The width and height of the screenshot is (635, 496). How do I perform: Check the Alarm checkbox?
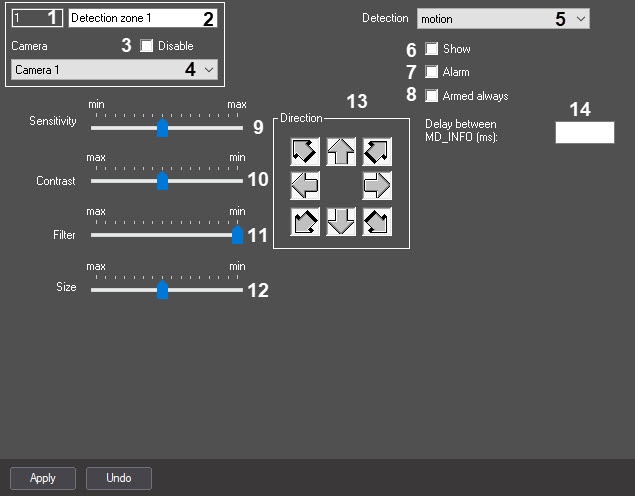(432, 72)
